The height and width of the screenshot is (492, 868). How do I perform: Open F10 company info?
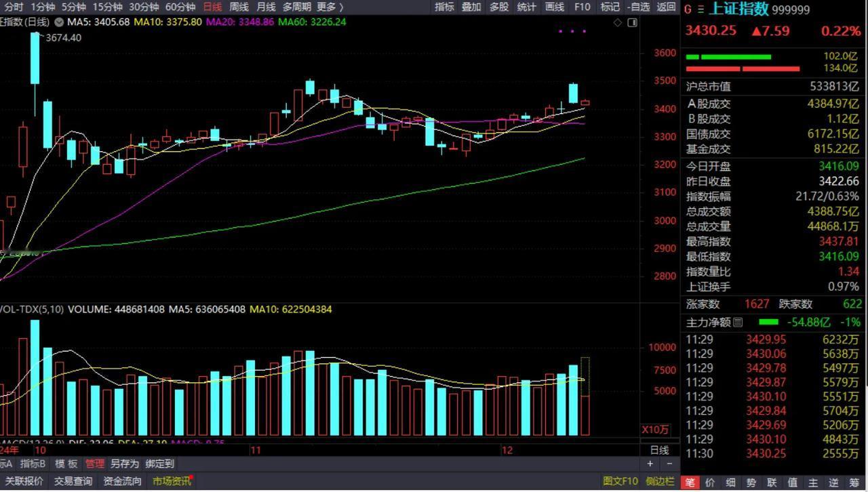coord(582,7)
